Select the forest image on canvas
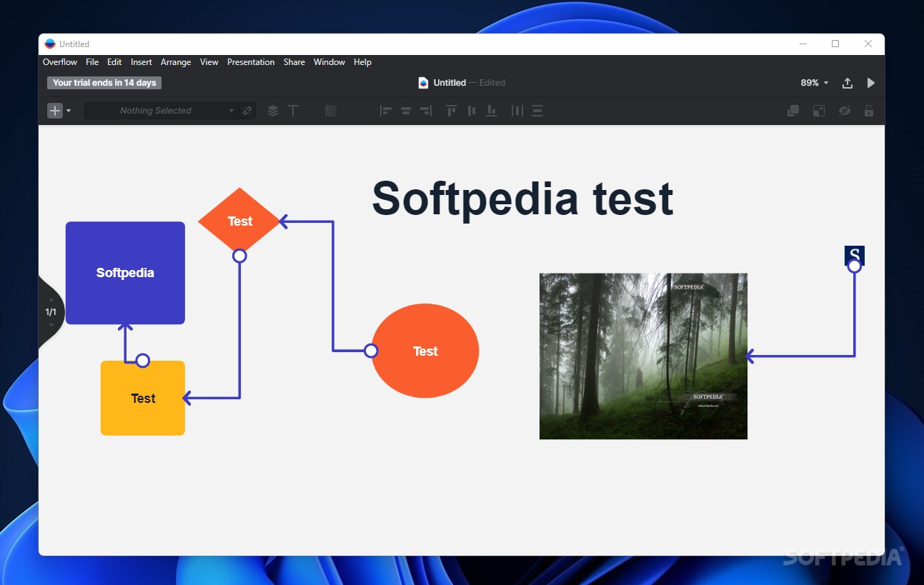Image resolution: width=924 pixels, height=585 pixels. (x=643, y=356)
